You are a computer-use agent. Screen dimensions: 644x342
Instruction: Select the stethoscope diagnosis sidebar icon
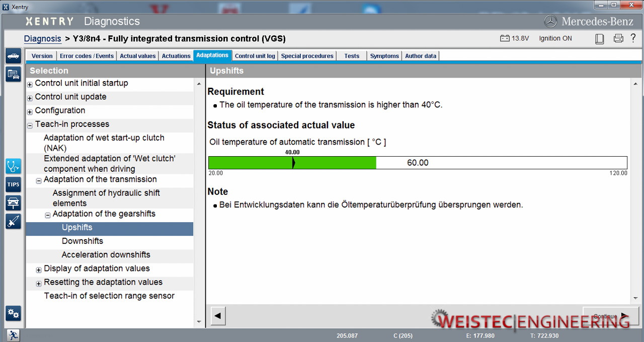13,166
